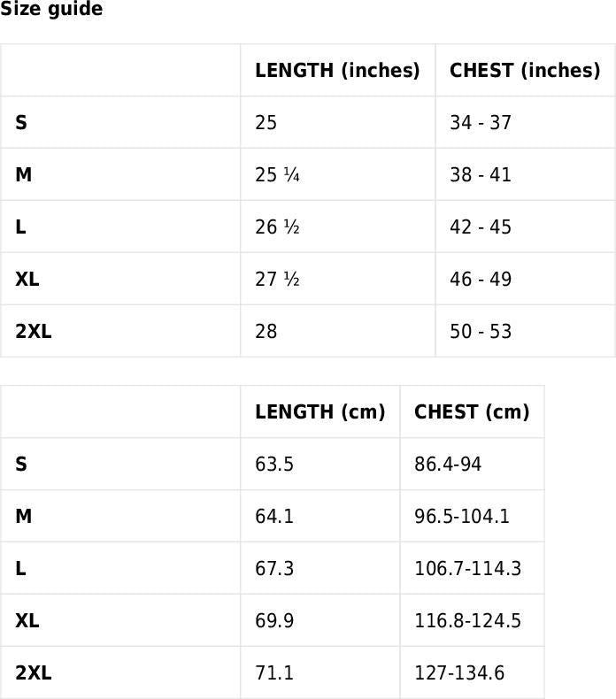
Task: Select the 34 - 37 chest cell
Action: (x=481, y=123)
